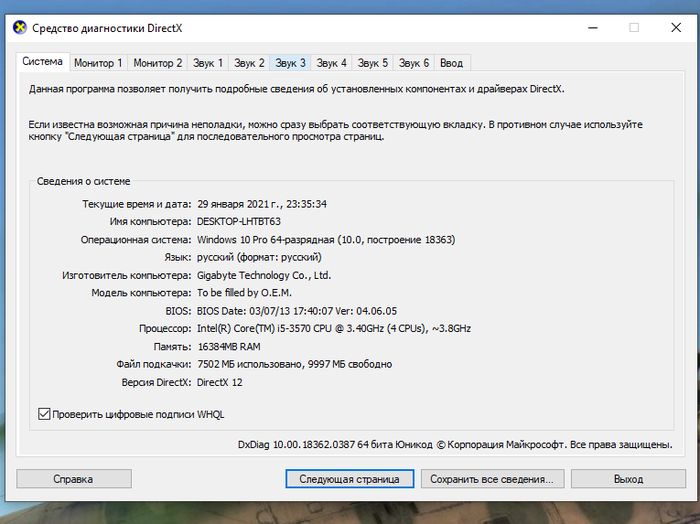Switch to the Монитор 1 tab
The width and height of the screenshot is (700, 524).
click(98, 63)
